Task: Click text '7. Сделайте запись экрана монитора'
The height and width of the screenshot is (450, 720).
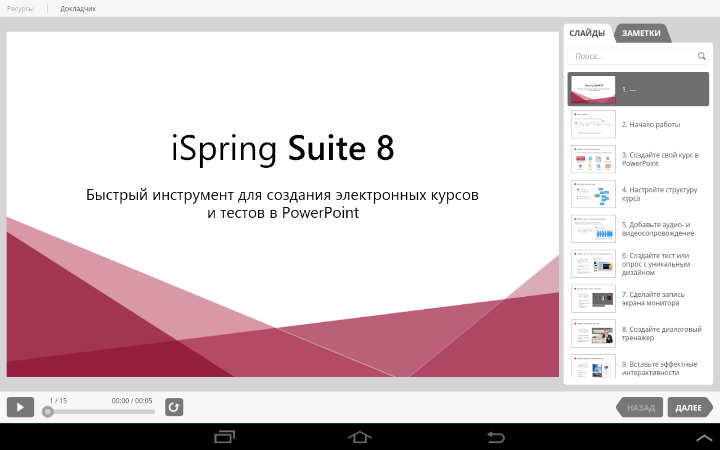Action: (653, 298)
